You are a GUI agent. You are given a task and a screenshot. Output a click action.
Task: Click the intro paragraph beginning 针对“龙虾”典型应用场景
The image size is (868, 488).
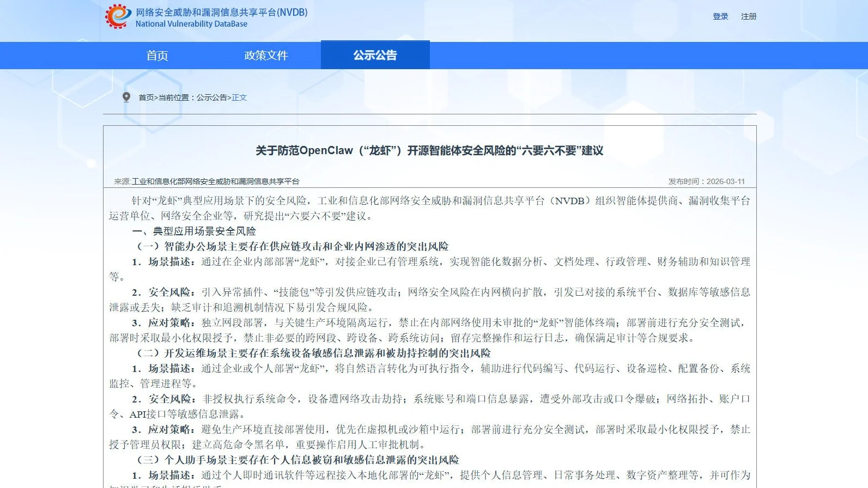(x=429, y=208)
